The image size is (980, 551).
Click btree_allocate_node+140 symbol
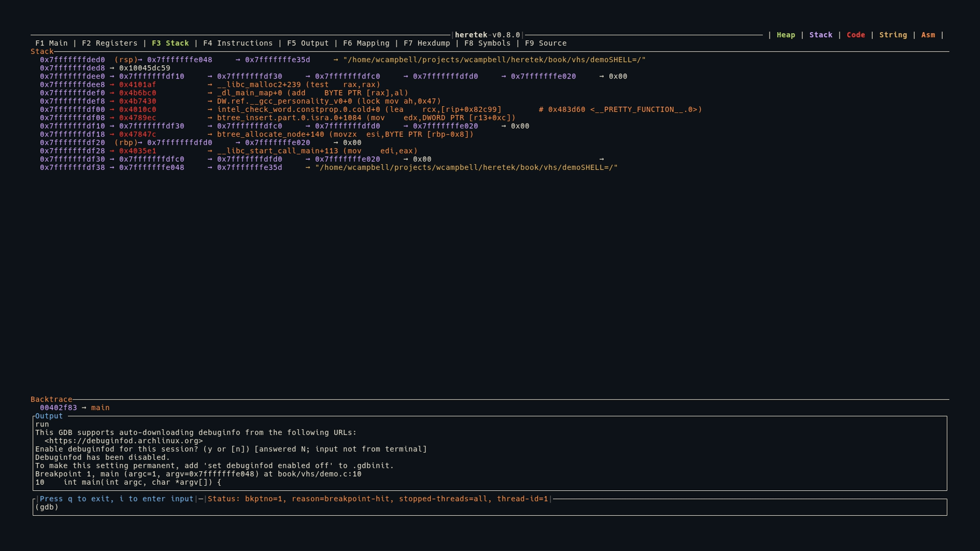point(271,135)
